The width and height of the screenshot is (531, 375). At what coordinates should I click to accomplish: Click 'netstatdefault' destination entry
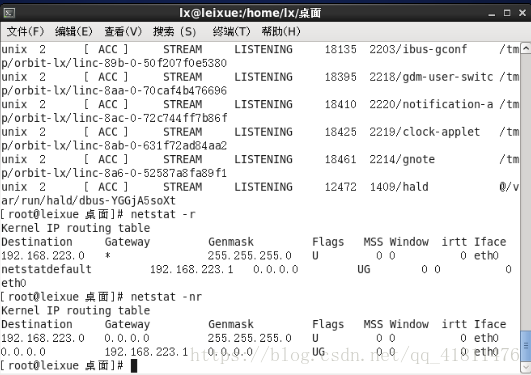[46, 269]
